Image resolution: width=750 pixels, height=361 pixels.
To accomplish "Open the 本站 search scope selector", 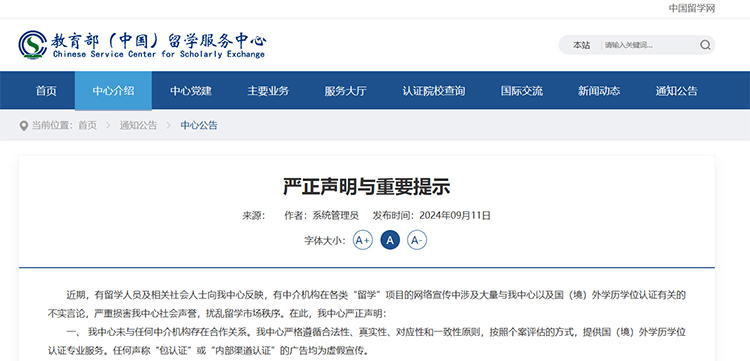I will click(582, 45).
